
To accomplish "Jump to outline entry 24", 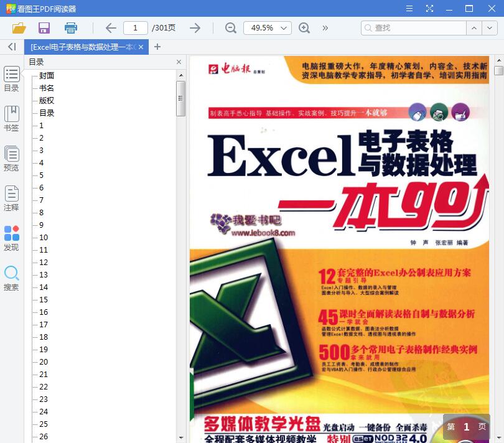I will click(x=44, y=411).
